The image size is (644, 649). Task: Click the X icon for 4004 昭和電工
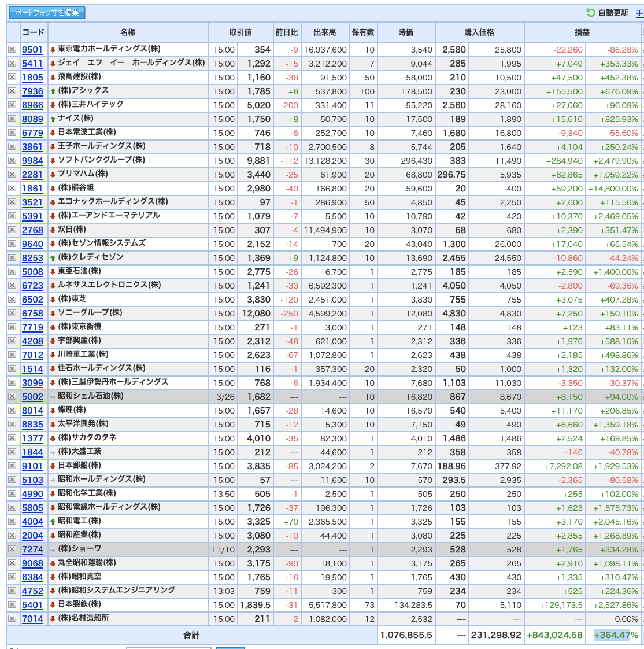click(x=12, y=521)
